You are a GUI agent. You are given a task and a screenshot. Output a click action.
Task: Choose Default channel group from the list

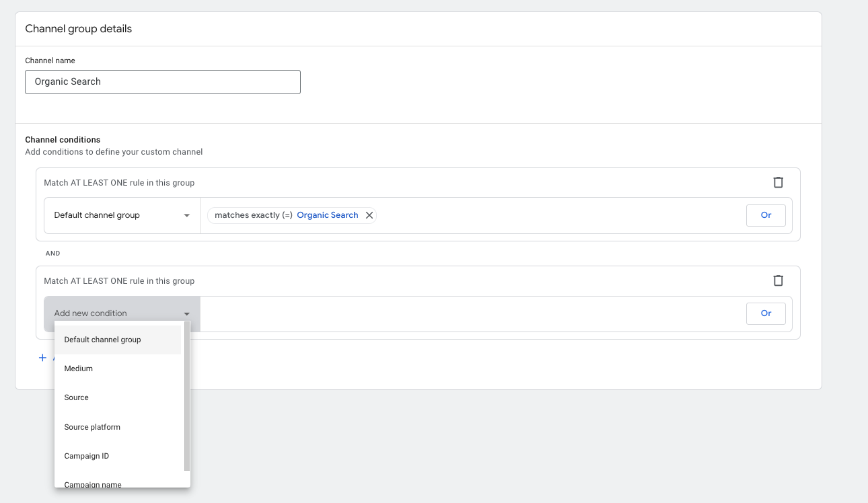118,340
